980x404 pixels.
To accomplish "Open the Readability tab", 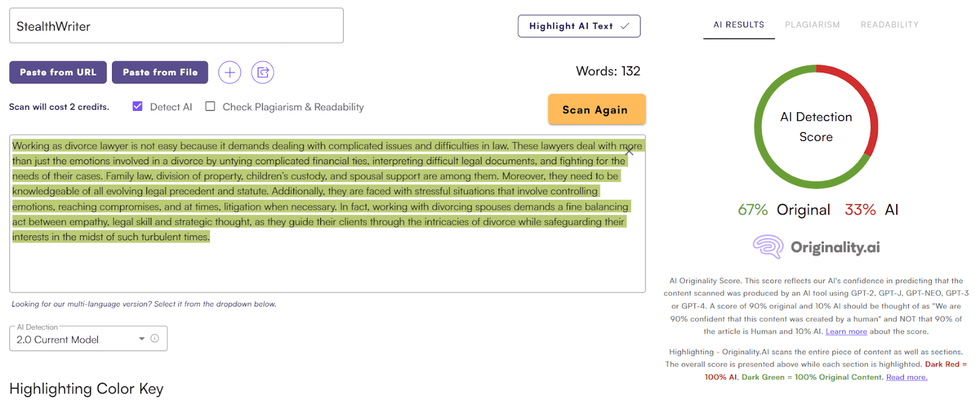I will [889, 25].
